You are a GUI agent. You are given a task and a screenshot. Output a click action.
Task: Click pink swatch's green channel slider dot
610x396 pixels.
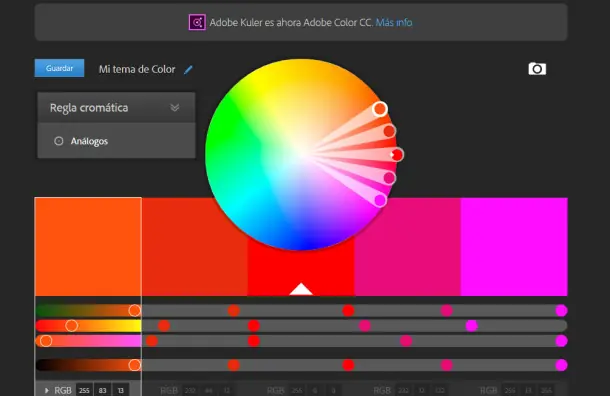365,326
